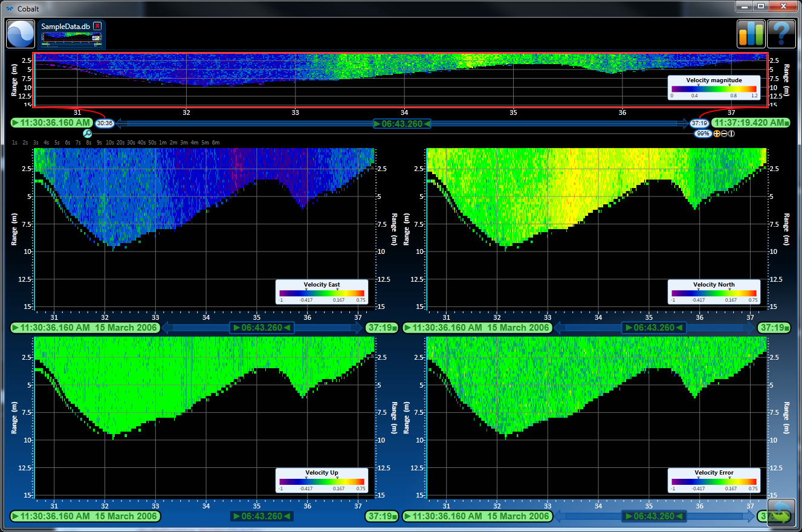This screenshot has width=802, height=532.
Task: Click the SampleData.db tab thumbnail preview
Action: click(x=71, y=40)
